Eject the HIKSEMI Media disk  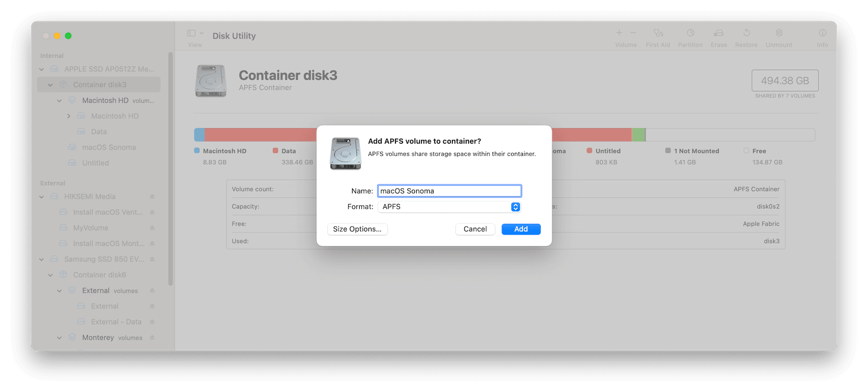(152, 197)
